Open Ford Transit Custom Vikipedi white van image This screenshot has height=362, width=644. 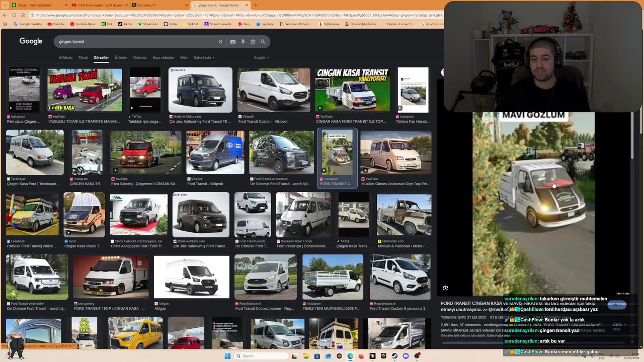[274, 90]
